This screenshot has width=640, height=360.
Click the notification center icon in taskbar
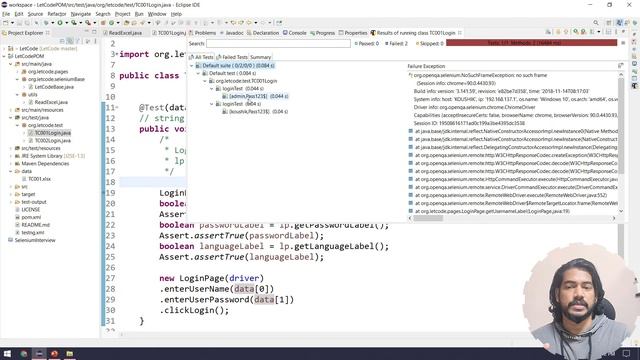pos(627,353)
